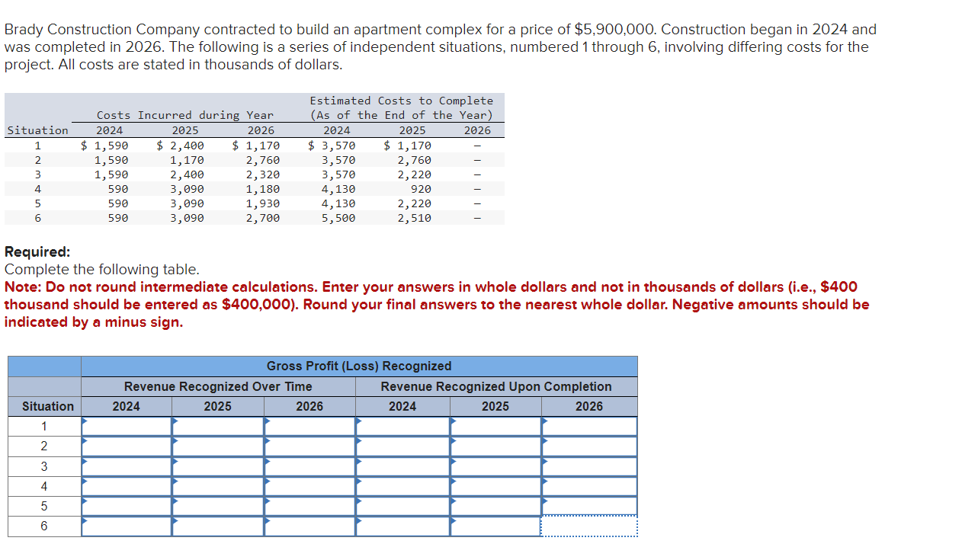962x560 pixels.
Task: Select the Situation 3 row label
Action: (x=43, y=466)
